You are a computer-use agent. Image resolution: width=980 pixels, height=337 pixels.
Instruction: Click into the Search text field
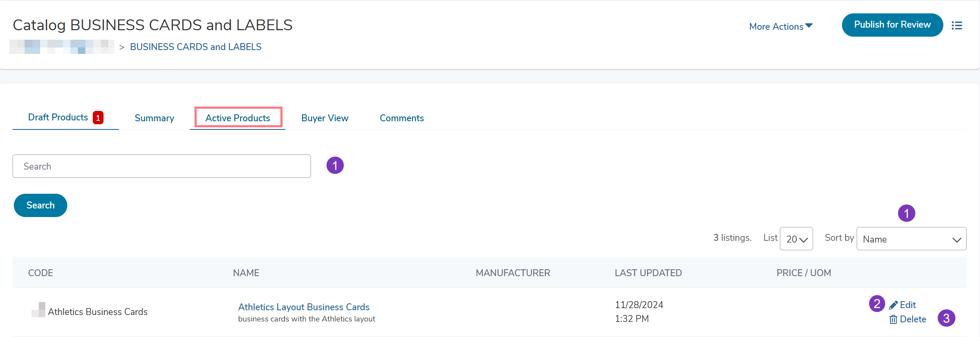(x=161, y=166)
